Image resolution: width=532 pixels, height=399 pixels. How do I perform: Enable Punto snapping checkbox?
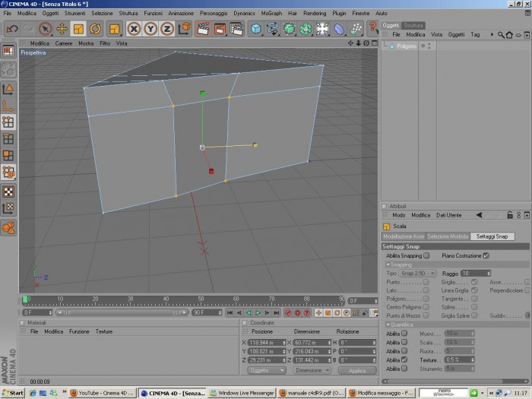[x=426, y=282]
